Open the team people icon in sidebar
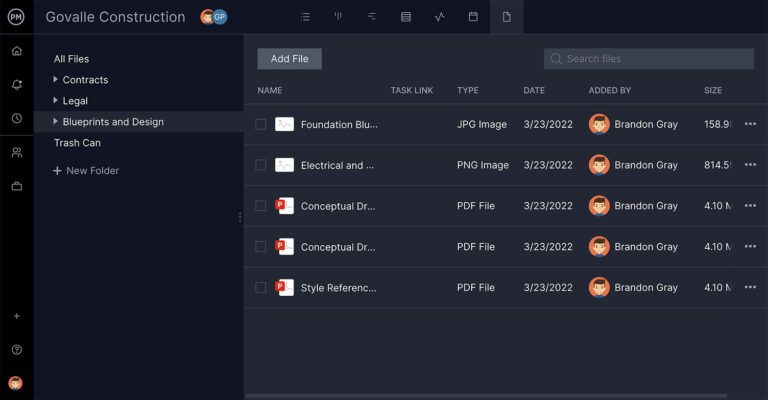This screenshot has width=768, height=400. coord(16,152)
